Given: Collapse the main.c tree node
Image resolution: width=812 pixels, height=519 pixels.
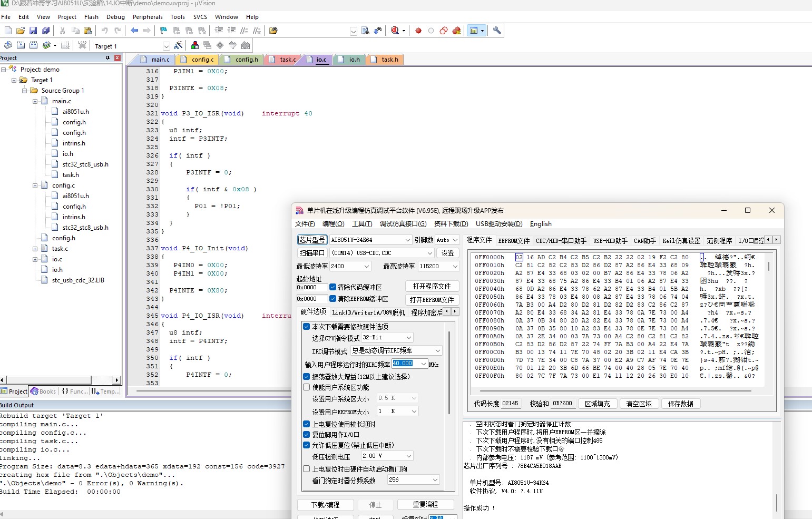Looking at the screenshot, I should tap(35, 101).
